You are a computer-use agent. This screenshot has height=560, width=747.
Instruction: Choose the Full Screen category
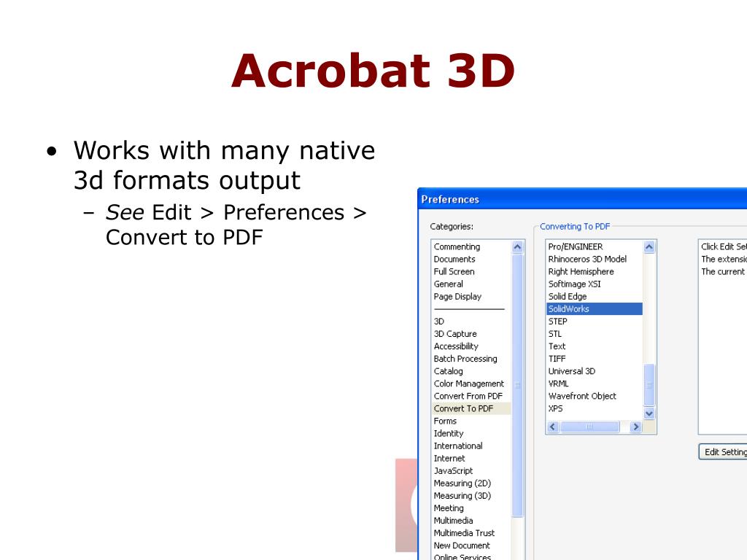click(x=454, y=271)
